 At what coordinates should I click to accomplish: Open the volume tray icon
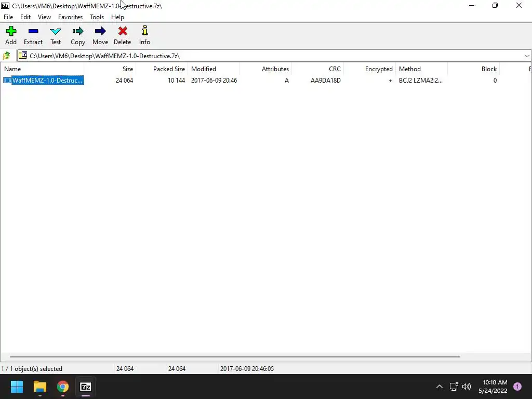tap(467, 387)
